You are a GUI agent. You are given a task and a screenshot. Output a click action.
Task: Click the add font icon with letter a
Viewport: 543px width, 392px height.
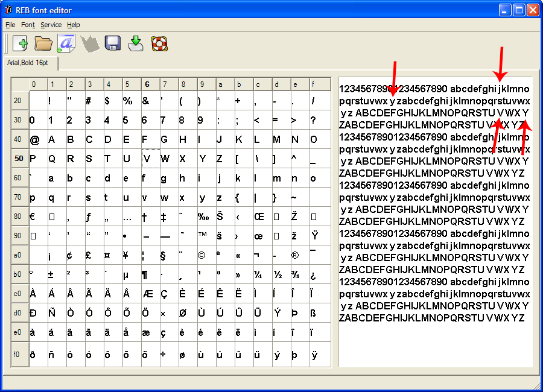[66, 43]
